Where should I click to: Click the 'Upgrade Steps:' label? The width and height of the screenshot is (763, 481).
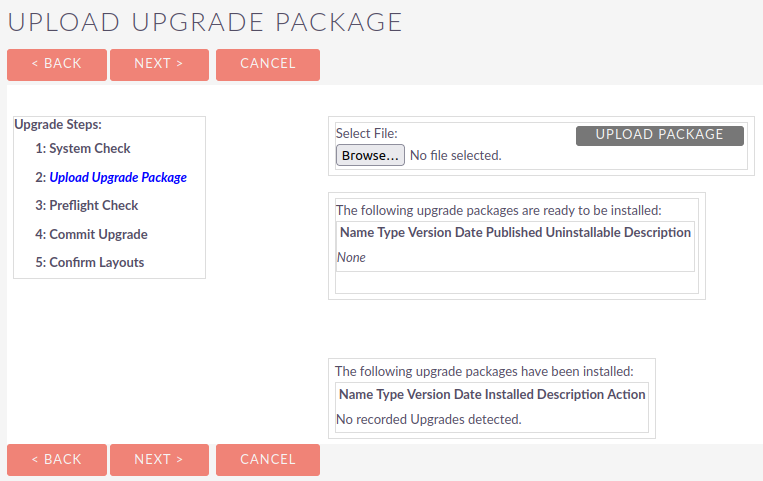point(58,125)
